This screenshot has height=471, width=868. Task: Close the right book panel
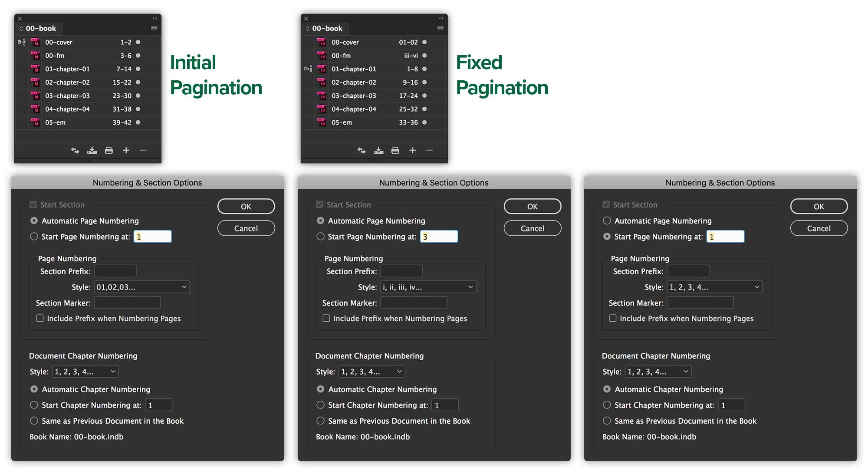(306, 19)
